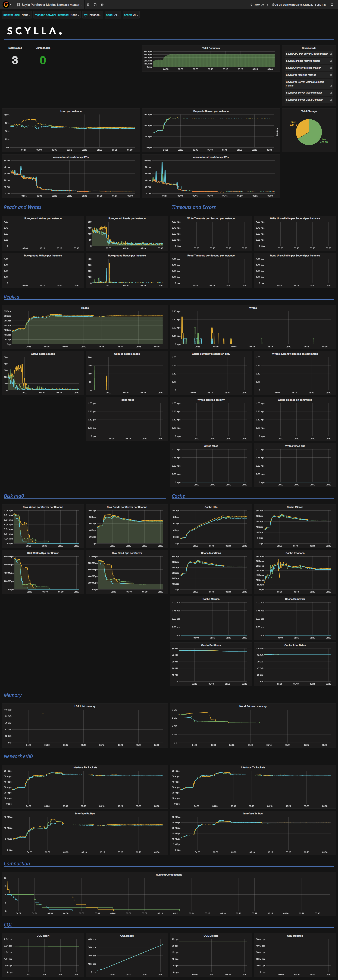Image resolution: width=338 pixels, height=980 pixels.
Task: Open Disk Writes per Server per Second title
Action: pos(43,507)
